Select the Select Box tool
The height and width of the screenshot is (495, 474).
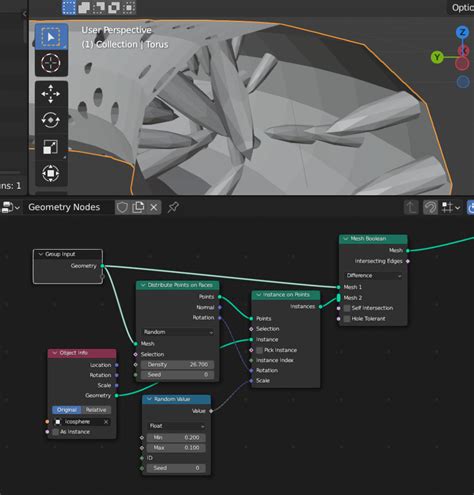coord(51,37)
